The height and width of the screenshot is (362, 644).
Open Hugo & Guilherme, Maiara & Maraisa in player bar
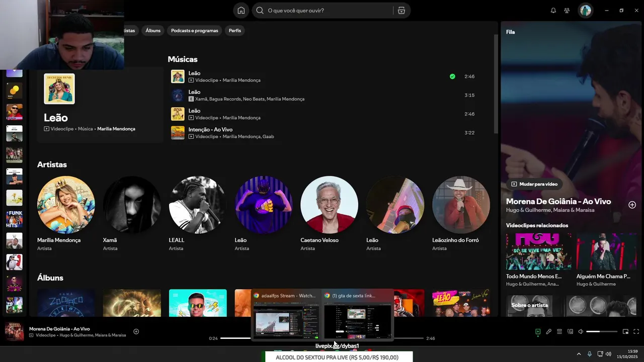click(93, 335)
